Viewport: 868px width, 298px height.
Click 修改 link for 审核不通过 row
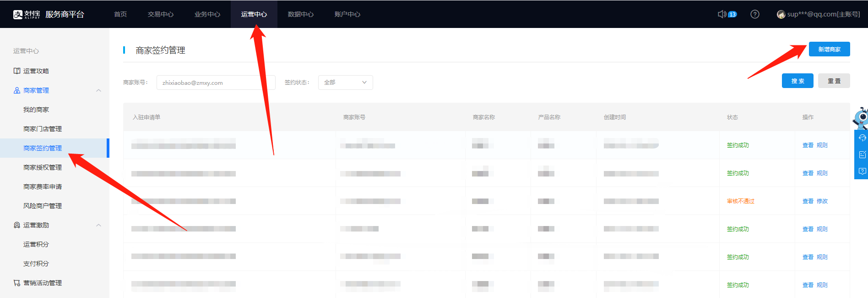pos(822,201)
